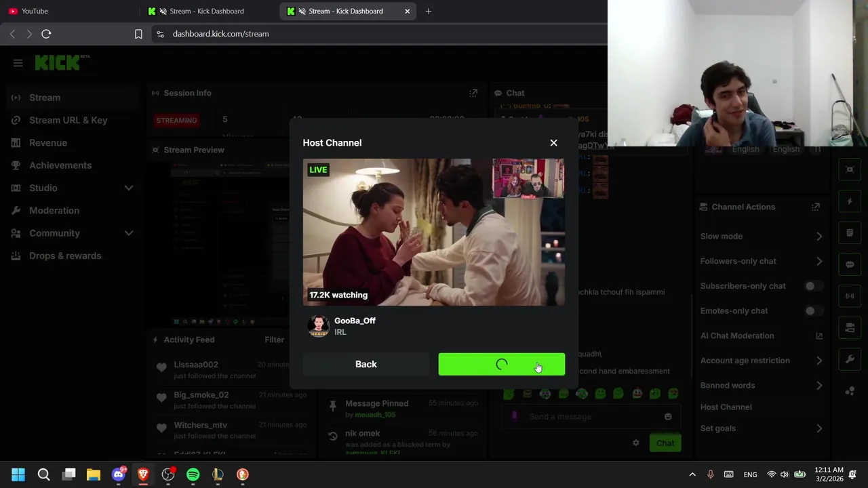Open chat settings gear icon

tap(635, 443)
